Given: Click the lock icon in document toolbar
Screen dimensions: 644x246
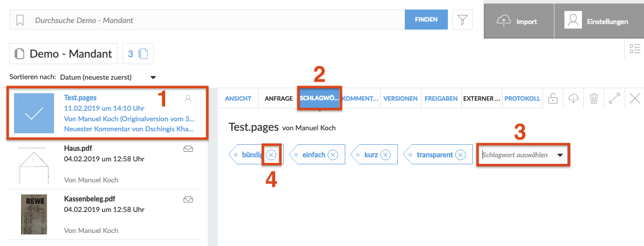Looking at the screenshot, I should 553,98.
